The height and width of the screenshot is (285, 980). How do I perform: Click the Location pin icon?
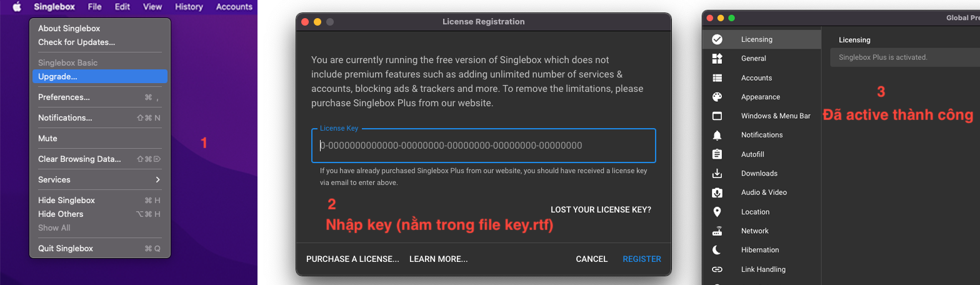click(717, 212)
